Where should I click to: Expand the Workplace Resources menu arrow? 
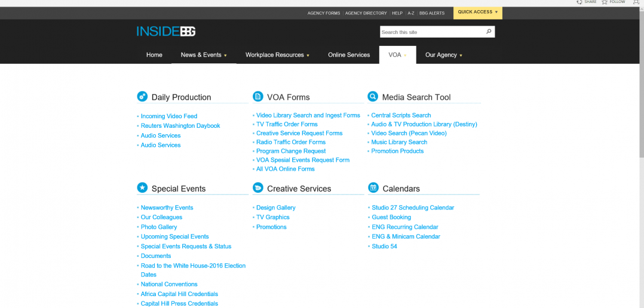pyautogui.click(x=308, y=56)
